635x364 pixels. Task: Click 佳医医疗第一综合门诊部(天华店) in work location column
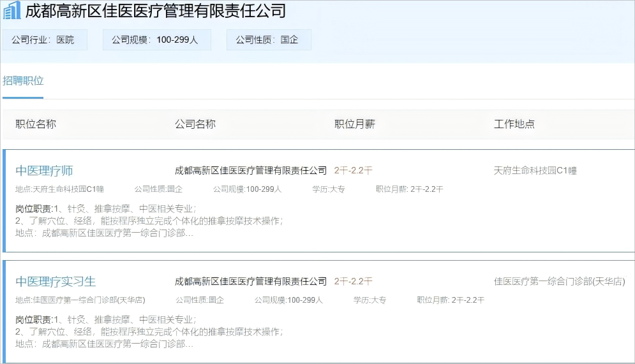click(x=560, y=281)
